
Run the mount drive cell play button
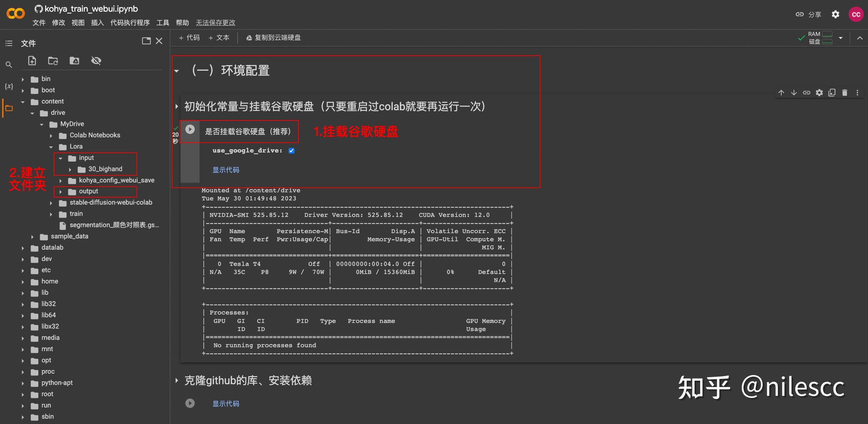(190, 129)
